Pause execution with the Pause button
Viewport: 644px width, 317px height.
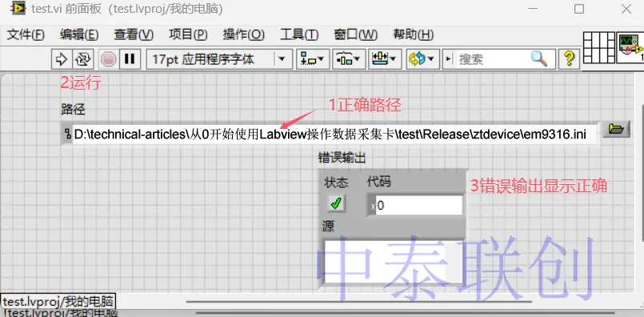(x=130, y=59)
